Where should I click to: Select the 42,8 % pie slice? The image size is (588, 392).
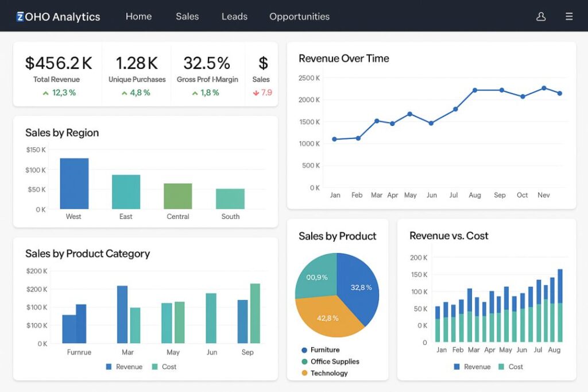(x=327, y=319)
